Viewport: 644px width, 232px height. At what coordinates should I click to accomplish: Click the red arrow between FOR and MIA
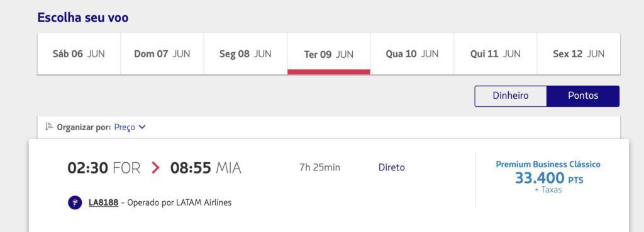tap(155, 167)
